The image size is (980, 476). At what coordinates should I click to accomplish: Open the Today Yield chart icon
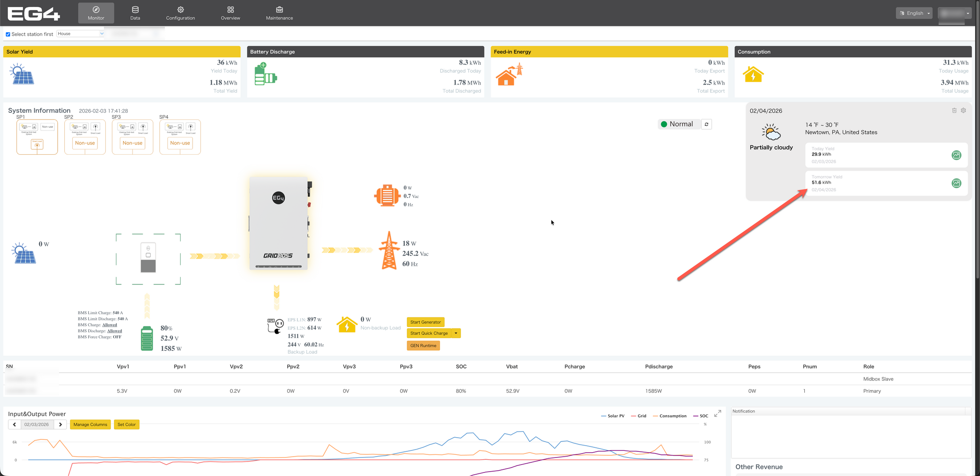[956, 155]
